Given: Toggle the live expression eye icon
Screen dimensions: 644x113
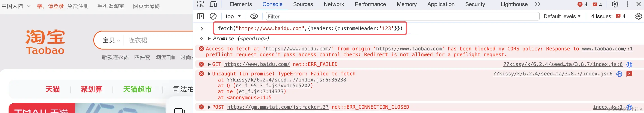Looking at the screenshot, I should coord(254,16).
